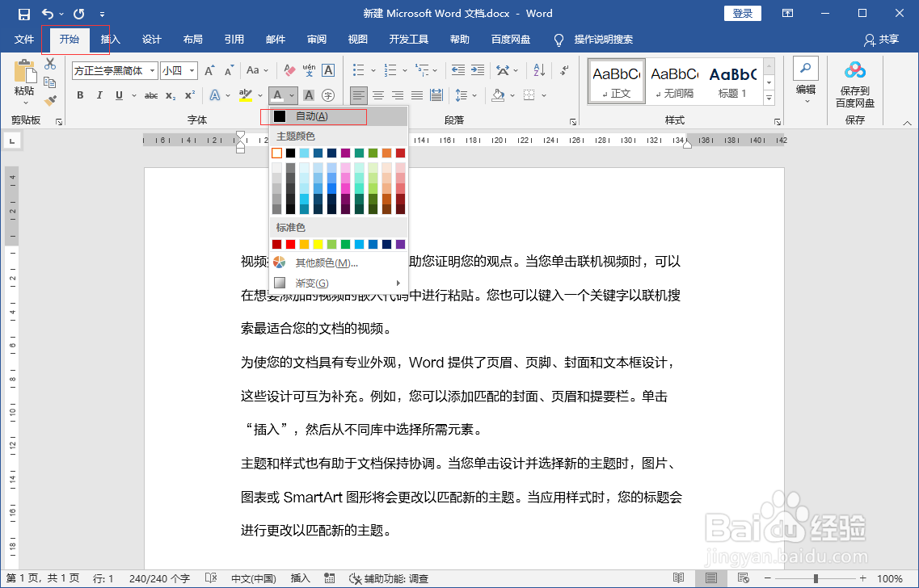Switch to the 插入 Insert tab
Screen dimensions: 919x588
click(110, 40)
